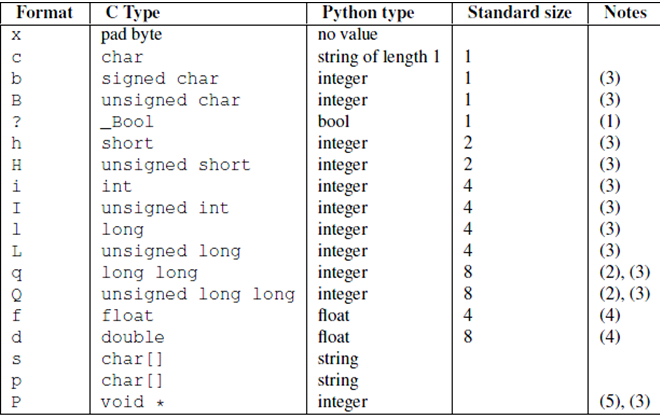Click the 'string of length 1' cell

coord(377,58)
